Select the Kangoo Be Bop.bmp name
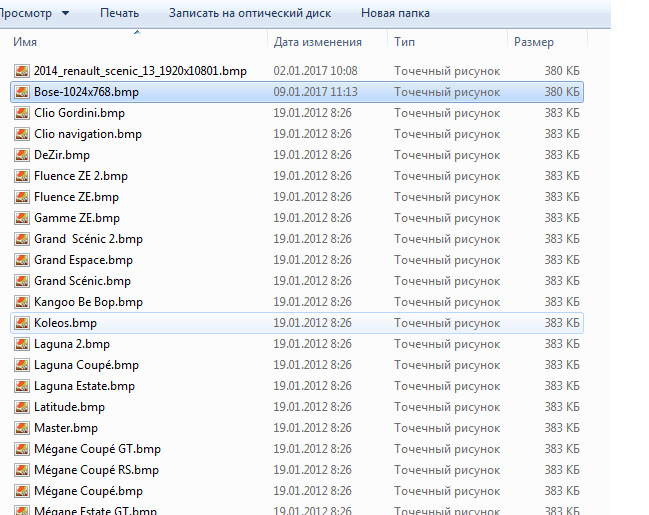The height and width of the screenshot is (515, 649). tap(88, 302)
